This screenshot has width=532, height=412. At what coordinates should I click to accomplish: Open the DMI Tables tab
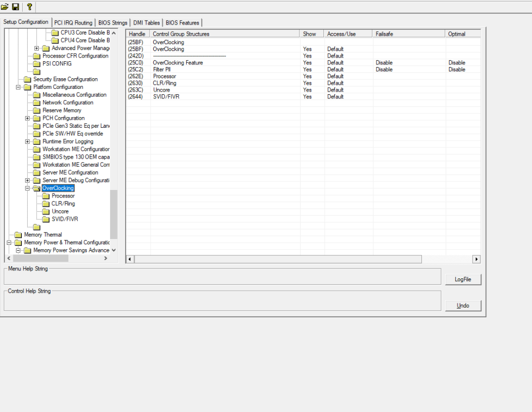coord(146,23)
